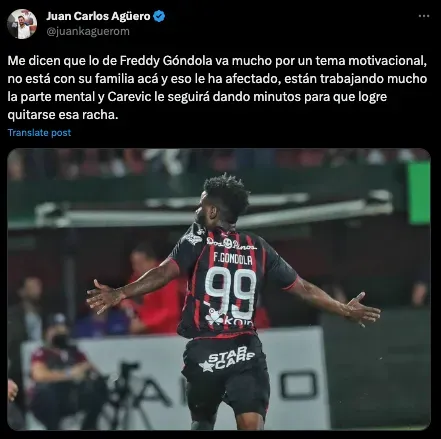Open the @juankaguerom handle link
This screenshot has height=439, width=441.
[88, 31]
